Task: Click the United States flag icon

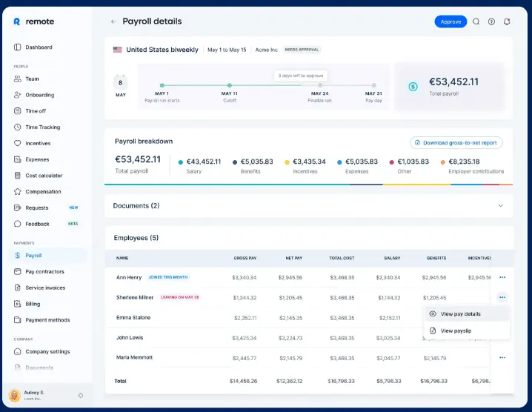Action: pyautogui.click(x=117, y=50)
